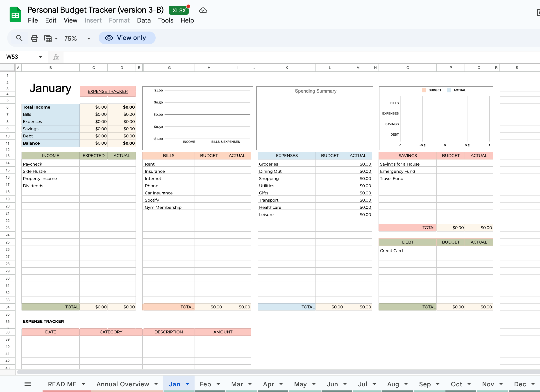Click the View only mode button
Screen dimensions: 540x392
point(127,38)
